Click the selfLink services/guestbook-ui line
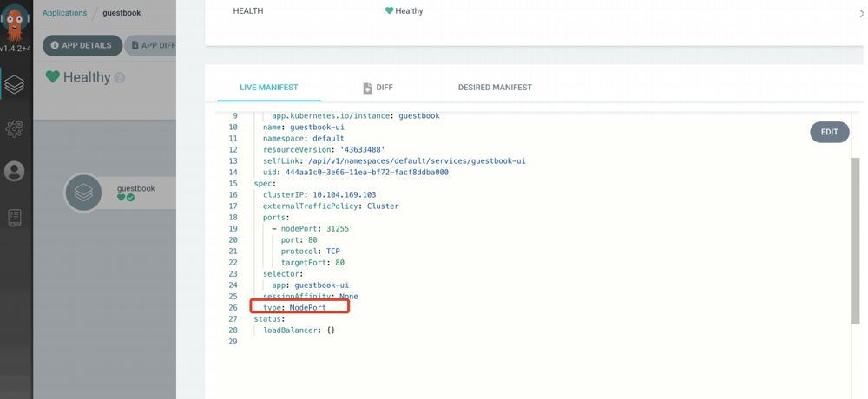The width and height of the screenshot is (868, 399). [394, 161]
